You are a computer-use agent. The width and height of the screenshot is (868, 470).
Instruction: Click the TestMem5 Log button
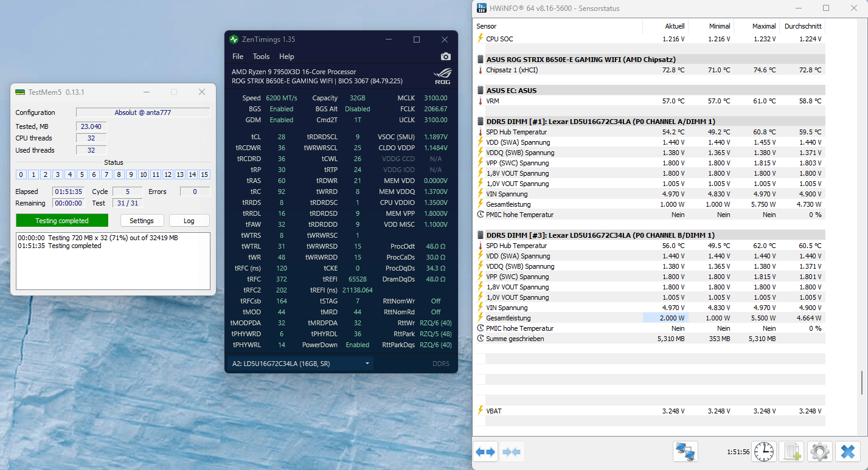click(x=189, y=221)
